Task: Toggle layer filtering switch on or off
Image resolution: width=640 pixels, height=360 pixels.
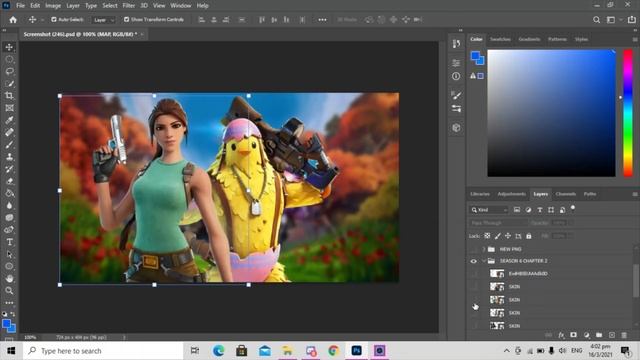Action: click(573, 208)
